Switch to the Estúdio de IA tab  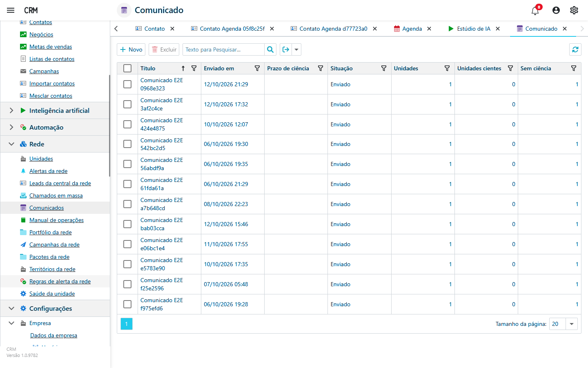point(469,29)
